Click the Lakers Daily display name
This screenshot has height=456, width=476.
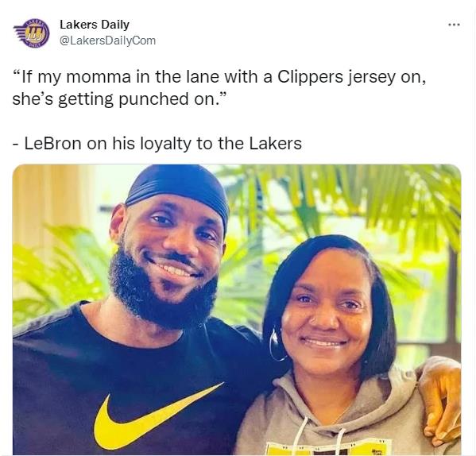[x=95, y=25]
